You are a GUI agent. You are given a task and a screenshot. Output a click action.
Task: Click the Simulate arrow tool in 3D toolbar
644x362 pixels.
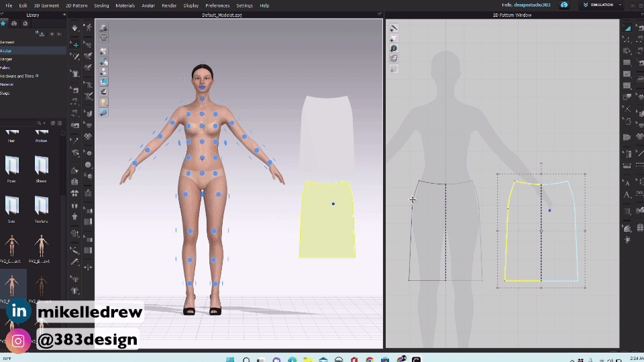click(74, 28)
